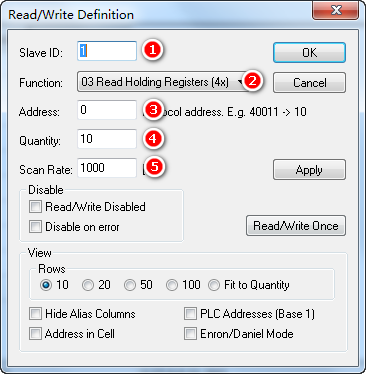This screenshot has width=366, height=374.
Task: Focus the Slave ID input field
Action: [107, 51]
